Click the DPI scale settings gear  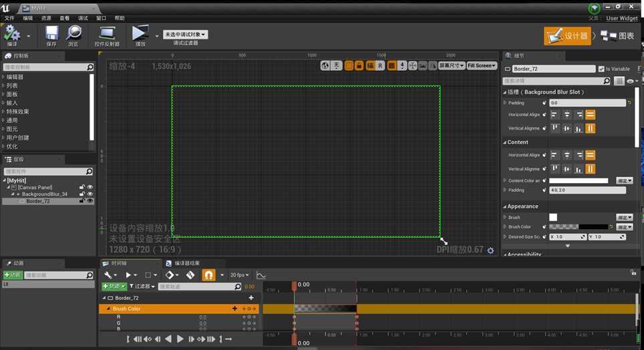(490, 250)
